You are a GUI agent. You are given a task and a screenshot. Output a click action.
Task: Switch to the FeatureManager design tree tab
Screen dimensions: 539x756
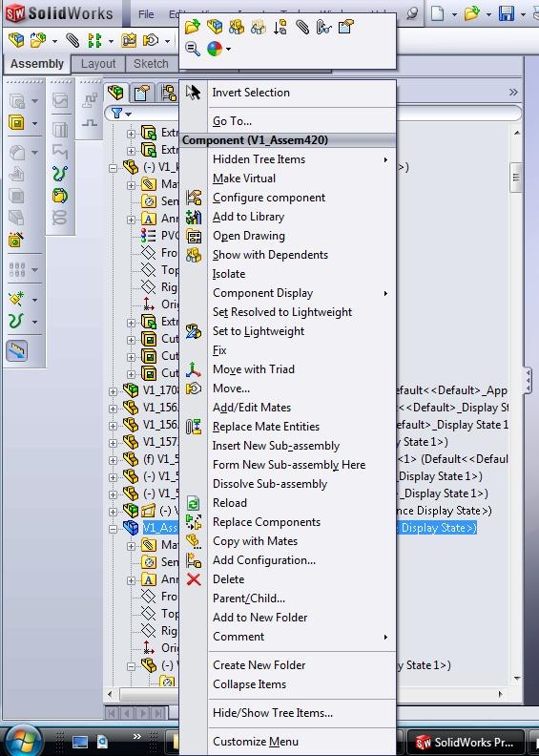coord(115,92)
